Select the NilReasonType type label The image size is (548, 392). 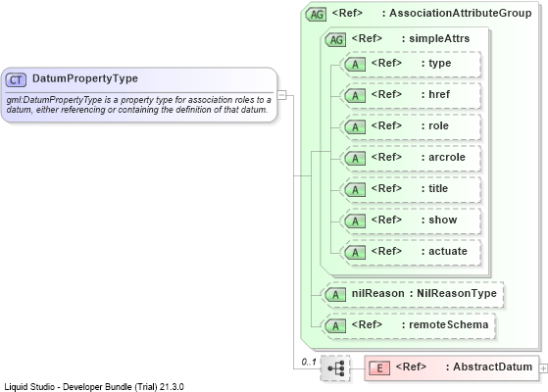coord(457,293)
